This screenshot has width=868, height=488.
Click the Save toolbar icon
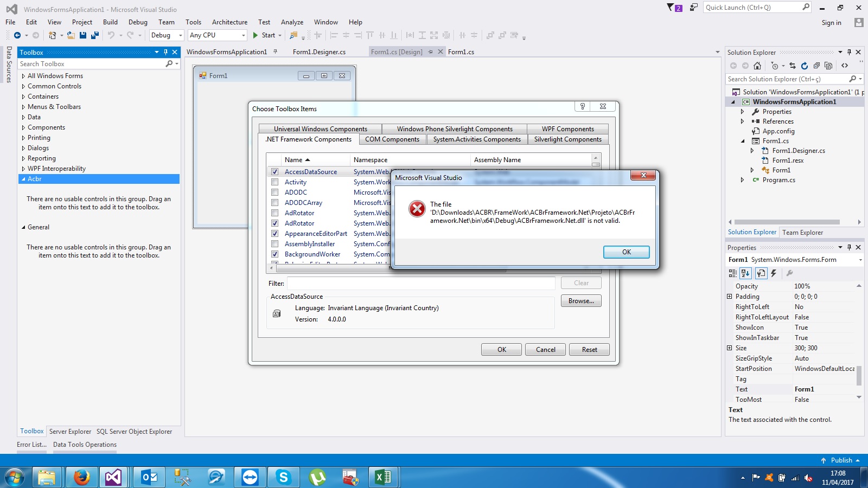pyautogui.click(x=83, y=35)
